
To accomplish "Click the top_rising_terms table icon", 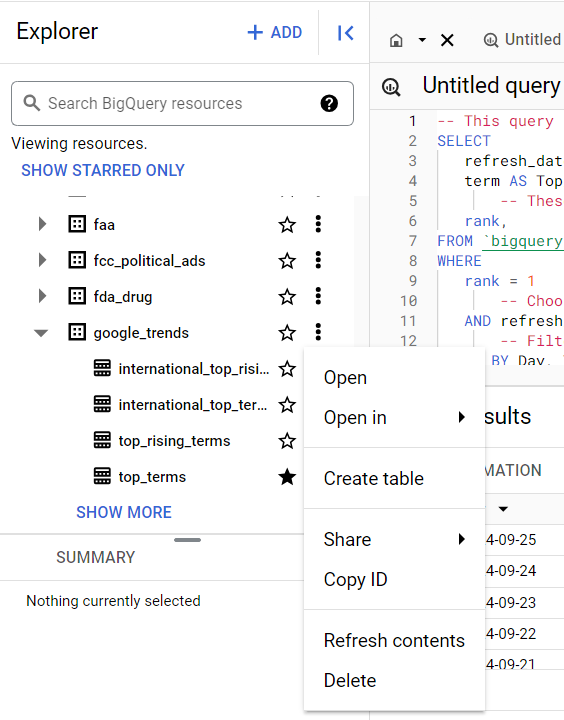I will pyautogui.click(x=102, y=440).
